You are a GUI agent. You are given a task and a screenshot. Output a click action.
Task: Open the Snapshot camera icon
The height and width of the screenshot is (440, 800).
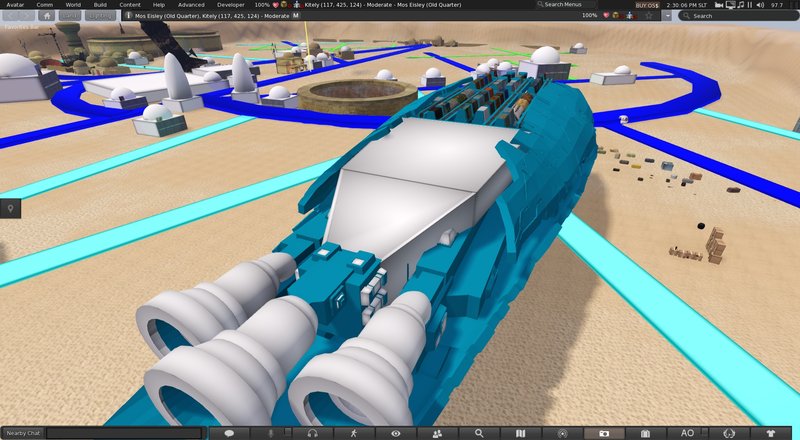click(604, 433)
